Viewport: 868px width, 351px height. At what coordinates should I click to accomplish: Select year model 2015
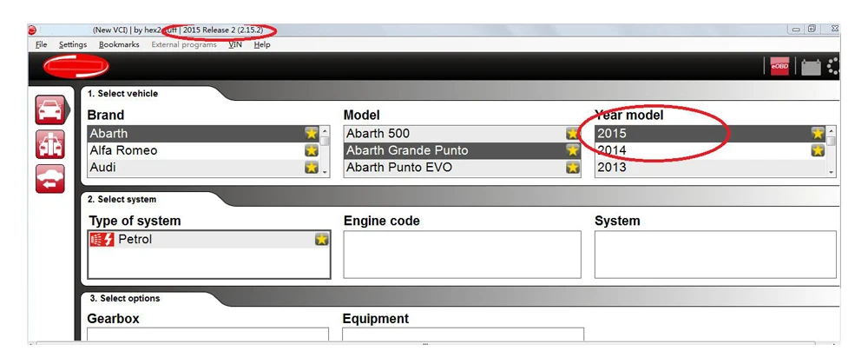[x=710, y=133]
